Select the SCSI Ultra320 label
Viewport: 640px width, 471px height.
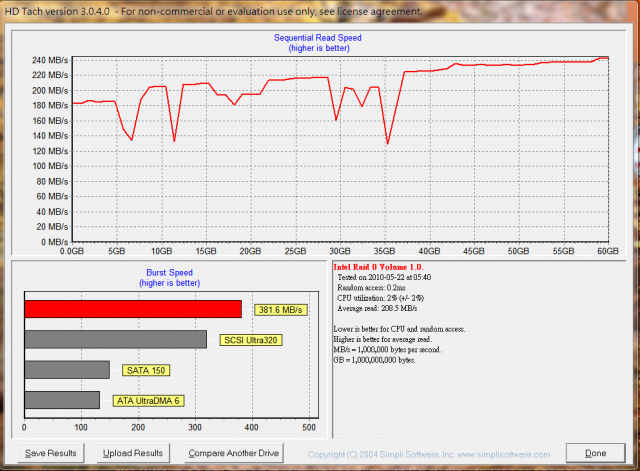point(251,340)
